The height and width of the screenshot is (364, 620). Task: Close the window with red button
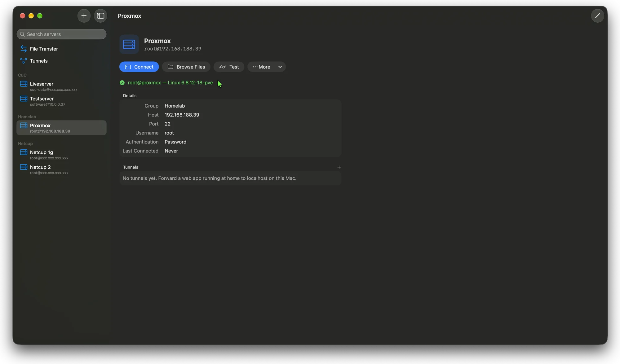click(x=22, y=16)
